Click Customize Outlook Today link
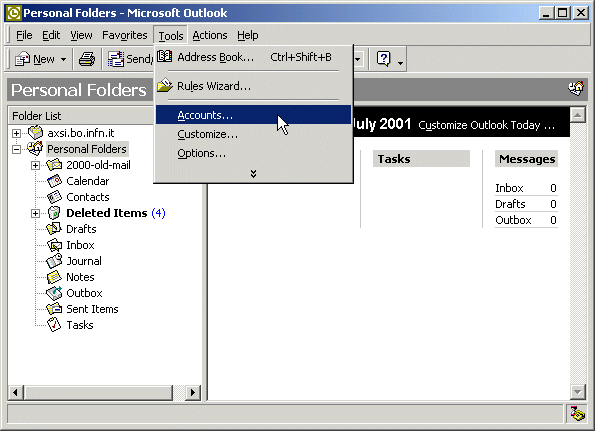 (486, 125)
